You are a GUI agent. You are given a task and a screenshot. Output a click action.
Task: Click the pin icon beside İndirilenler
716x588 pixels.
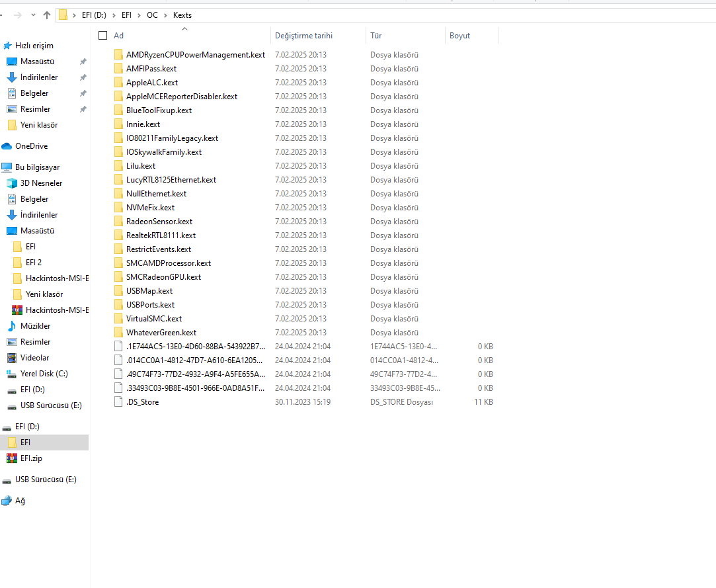click(83, 77)
